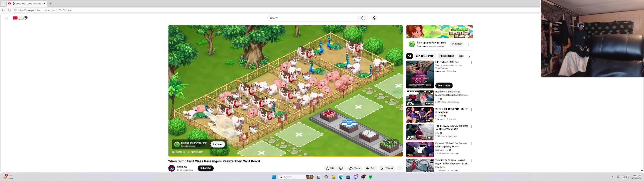Open the options menu for the Taonga sidebar ad

coord(468,44)
